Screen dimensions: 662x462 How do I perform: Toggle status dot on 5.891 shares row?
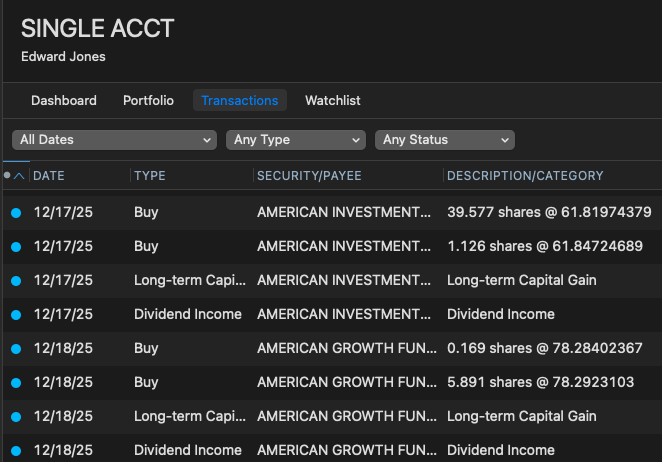coord(15,383)
